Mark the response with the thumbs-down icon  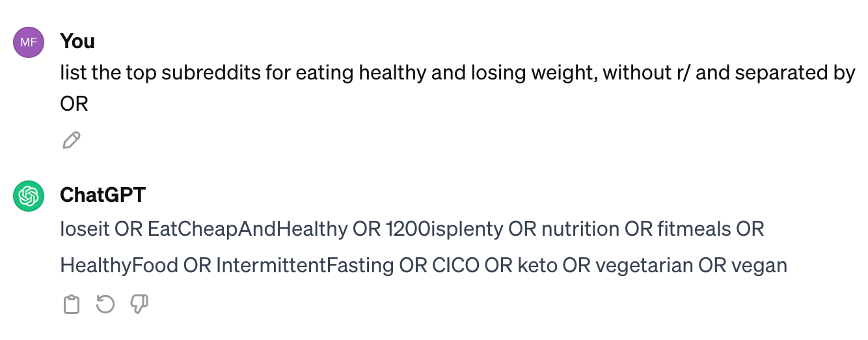139,304
